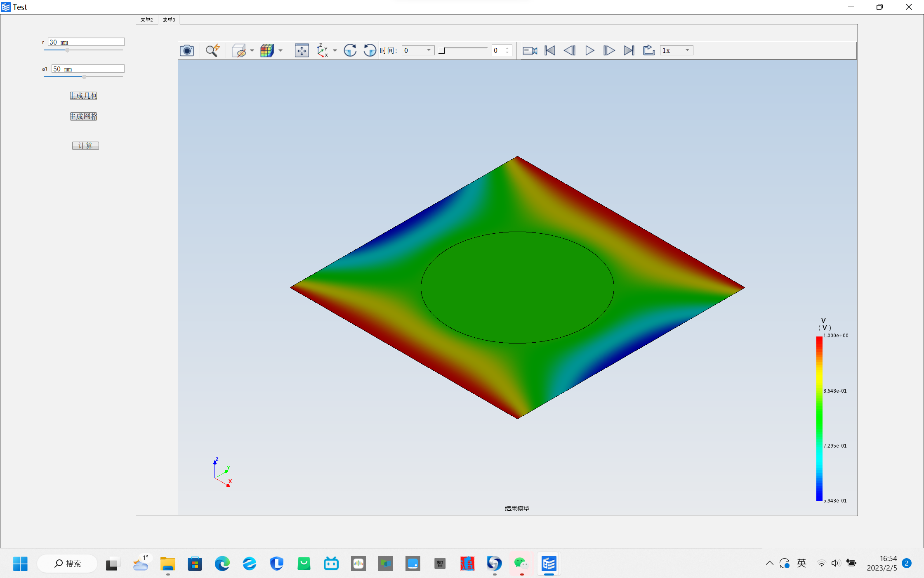Toggle the 英 input method indicator
Screen dimensions: 924x578
(x=801, y=563)
